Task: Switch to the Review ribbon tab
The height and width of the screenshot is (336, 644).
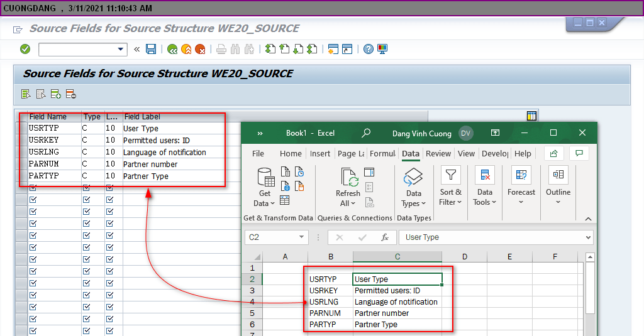Action: [438, 153]
